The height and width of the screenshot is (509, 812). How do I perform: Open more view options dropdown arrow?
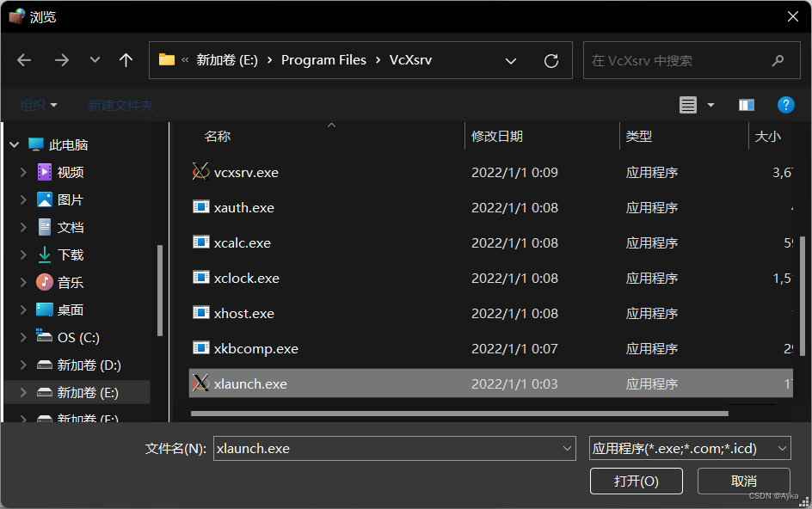[x=711, y=105]
